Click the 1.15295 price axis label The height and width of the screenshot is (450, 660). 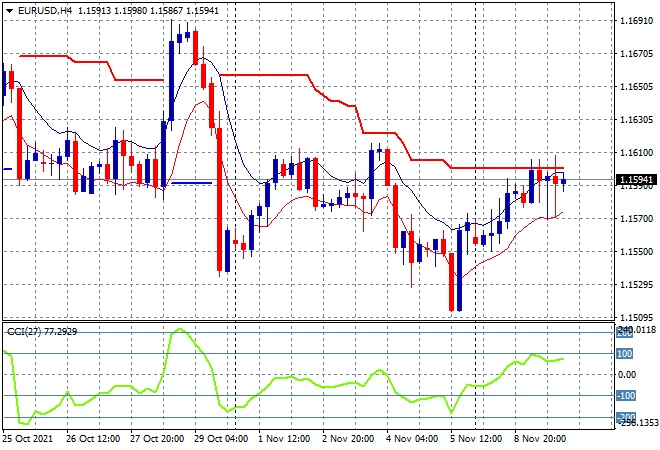[x=636, y=285]
